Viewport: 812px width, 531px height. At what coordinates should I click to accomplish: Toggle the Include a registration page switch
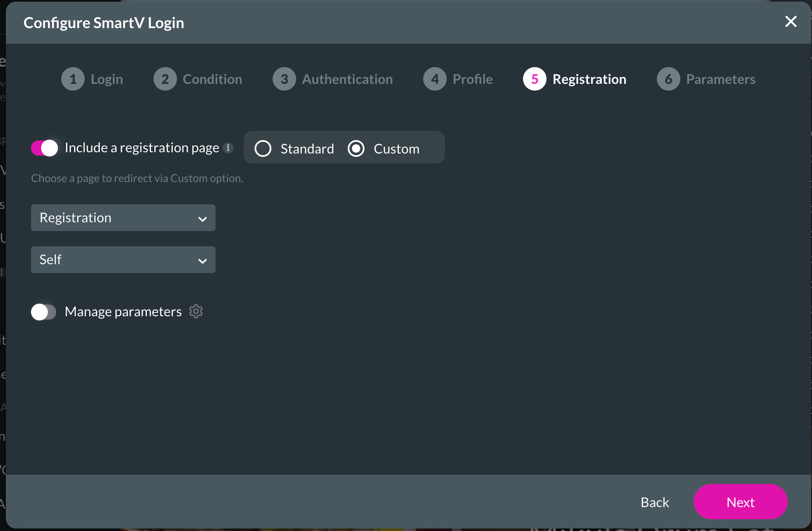pyautogui.click(x=44, y=148)
